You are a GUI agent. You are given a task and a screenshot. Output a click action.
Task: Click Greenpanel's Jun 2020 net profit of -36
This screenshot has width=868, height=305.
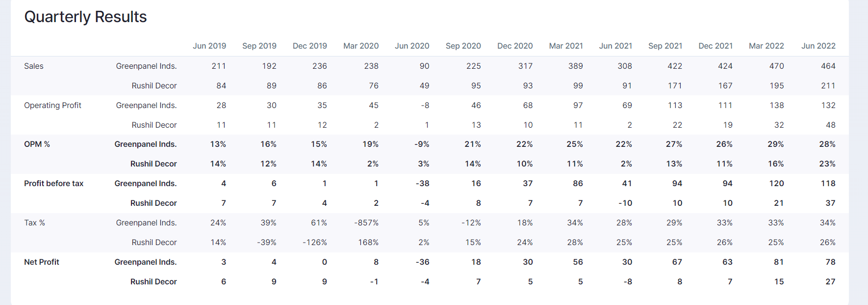pyautogui.click(x=422, y=262)
